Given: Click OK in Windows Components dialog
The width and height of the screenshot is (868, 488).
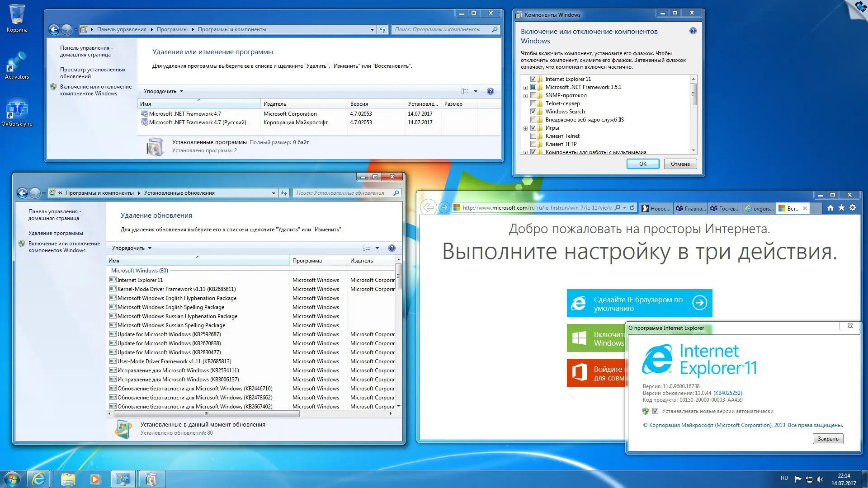Looking at the screenshot, I should pyautogui.click(x=642, y=164).
